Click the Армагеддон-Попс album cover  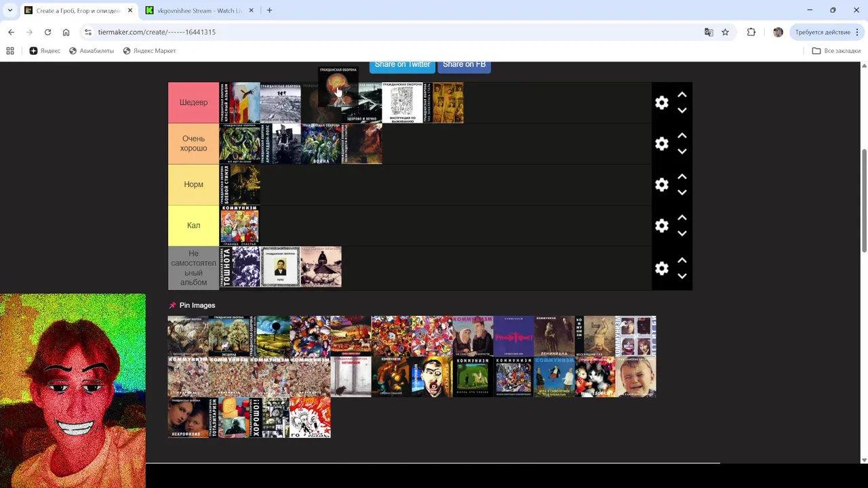(280, 144)
